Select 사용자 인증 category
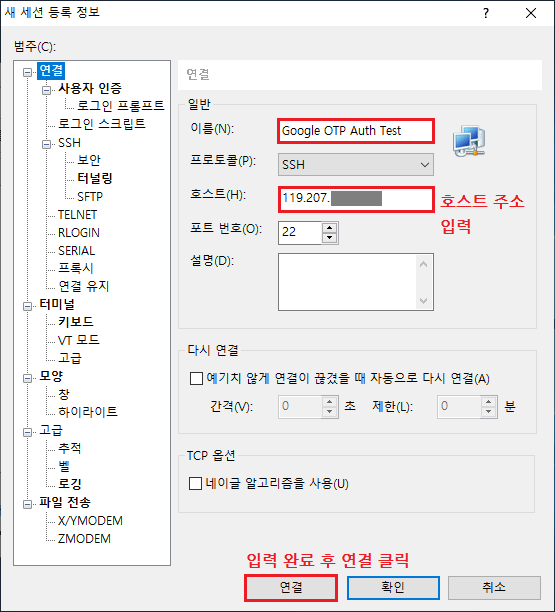The height and width of the screenshot is (612, 555). click(90, 88)
